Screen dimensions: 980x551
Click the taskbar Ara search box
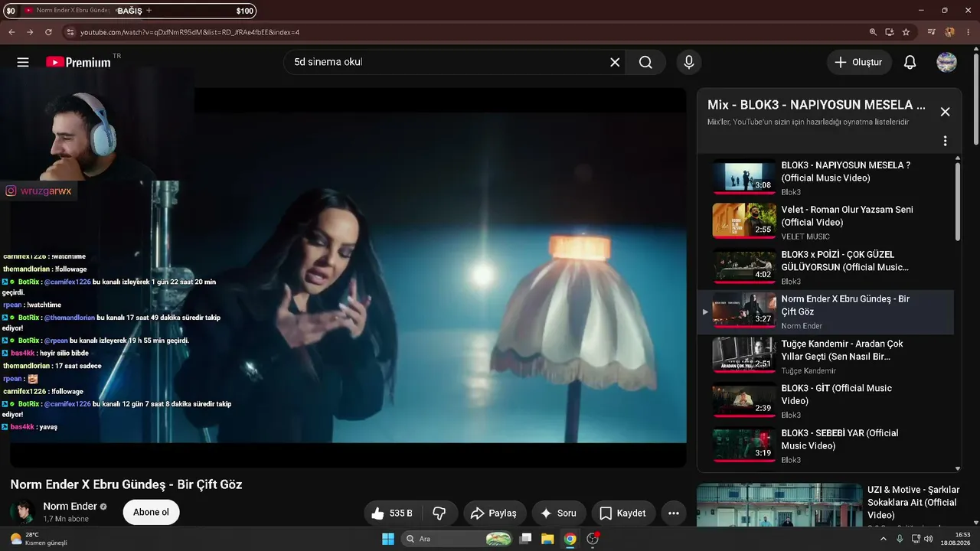(x=457, y=539)
